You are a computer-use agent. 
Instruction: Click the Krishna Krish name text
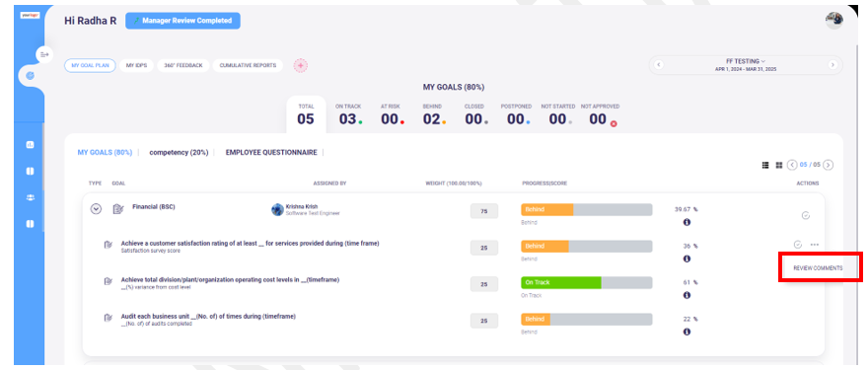302,206
